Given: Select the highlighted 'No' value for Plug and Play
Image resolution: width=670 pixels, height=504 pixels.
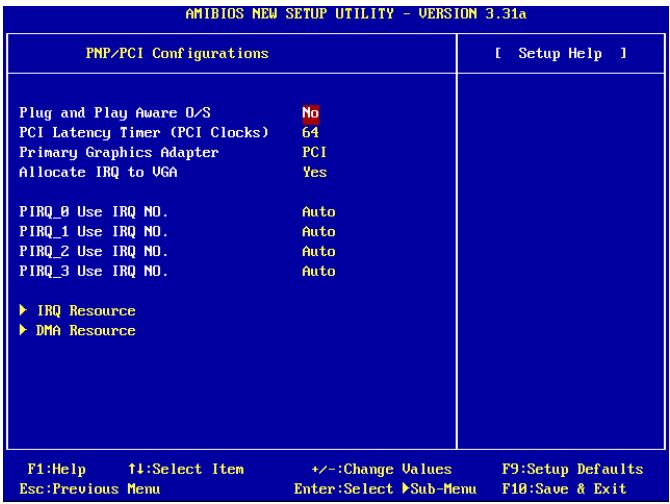Looking at the screenshot, I should click(x=311, y=113).
